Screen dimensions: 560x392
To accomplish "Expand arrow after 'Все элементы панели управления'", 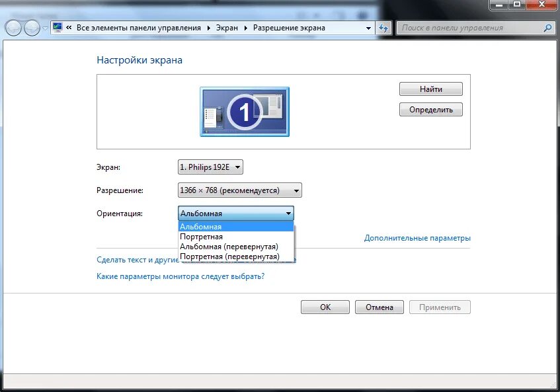I will pyautogui.click(x=208, y=28).
